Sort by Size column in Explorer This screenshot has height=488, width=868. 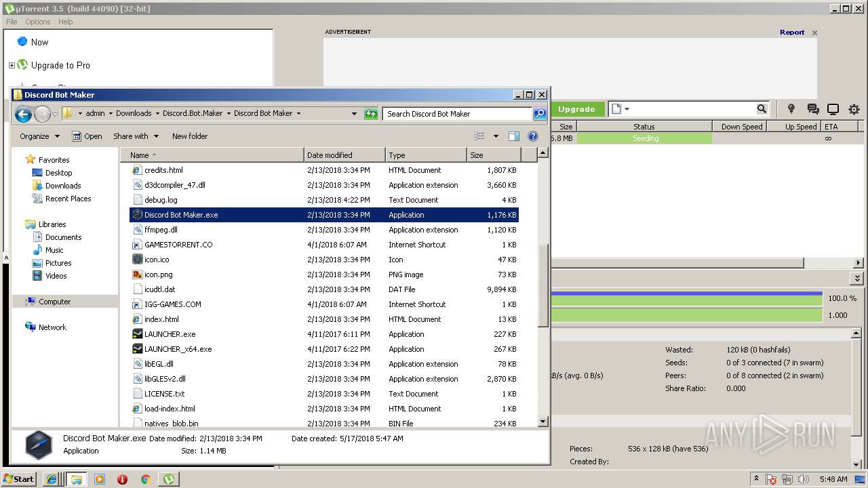click(x=494, y=155)
